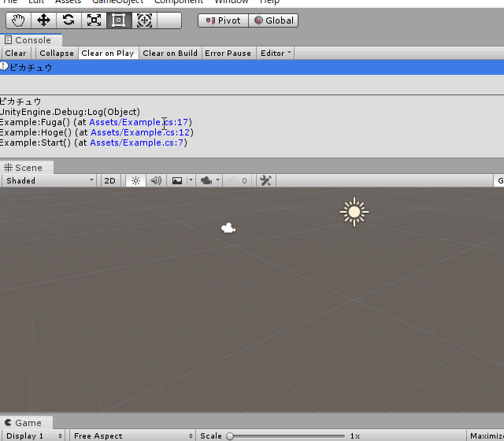Toggle Global handle rotation
The image size is (504, 441).
pyautogui.click(x=273, y=20)
